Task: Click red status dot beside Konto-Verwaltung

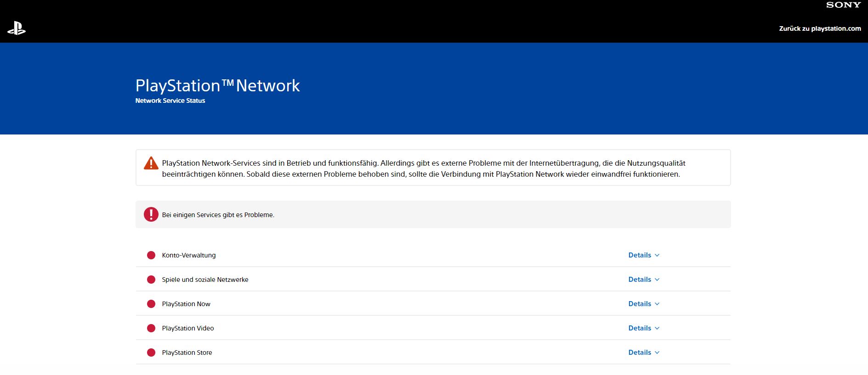Action: coord(151,255)
